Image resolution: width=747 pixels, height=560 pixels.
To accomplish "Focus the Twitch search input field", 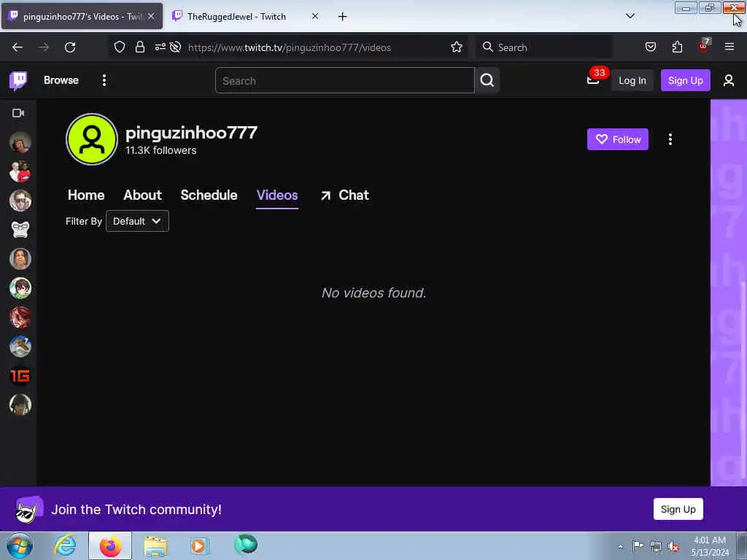I will pyautogui.click(x=345, y=80).
